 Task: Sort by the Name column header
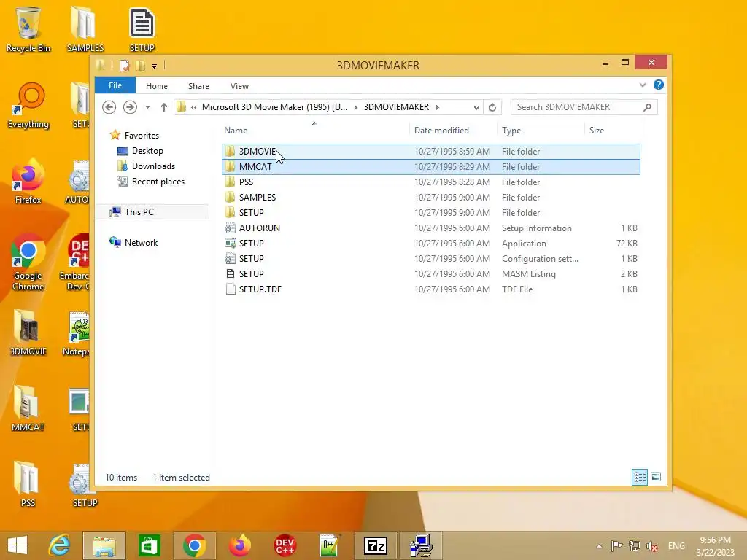[315, 130]
